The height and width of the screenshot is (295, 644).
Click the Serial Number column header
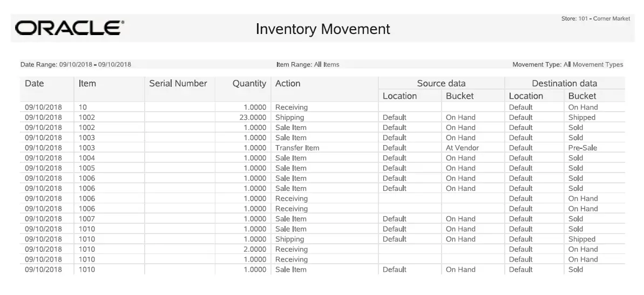178,83
